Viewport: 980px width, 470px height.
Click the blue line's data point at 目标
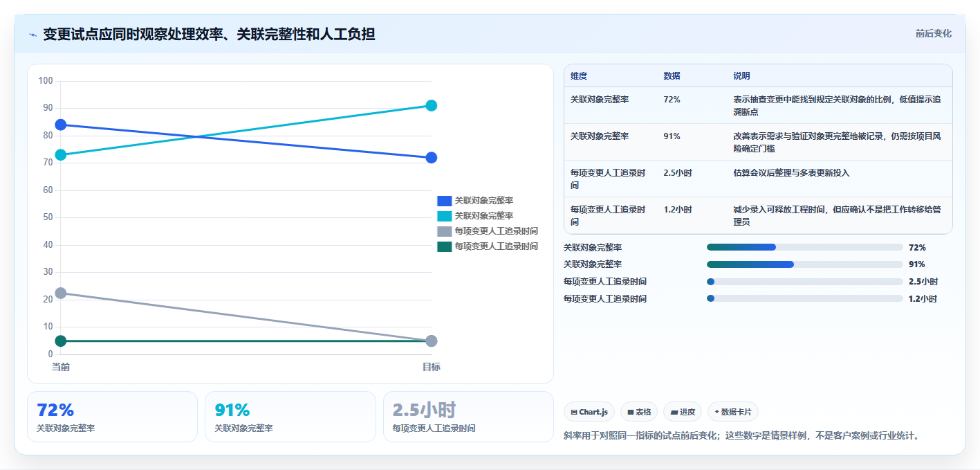tap(432, 158)
